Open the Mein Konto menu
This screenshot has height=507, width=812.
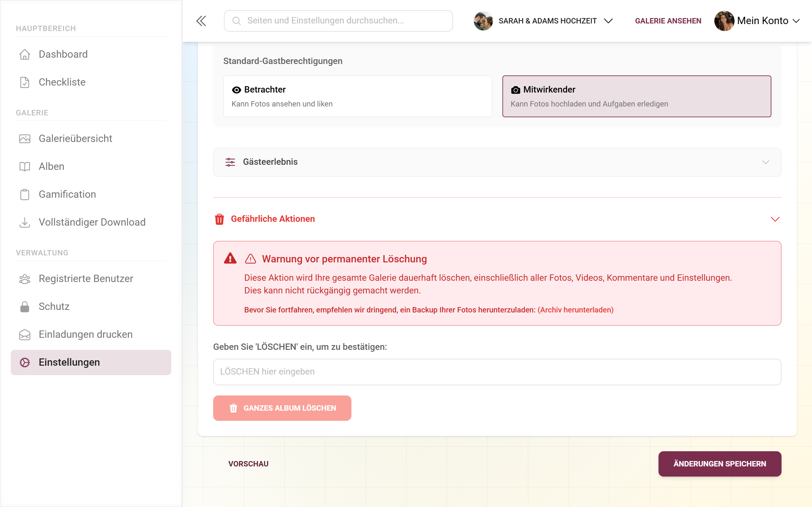[x=757, y=21]
